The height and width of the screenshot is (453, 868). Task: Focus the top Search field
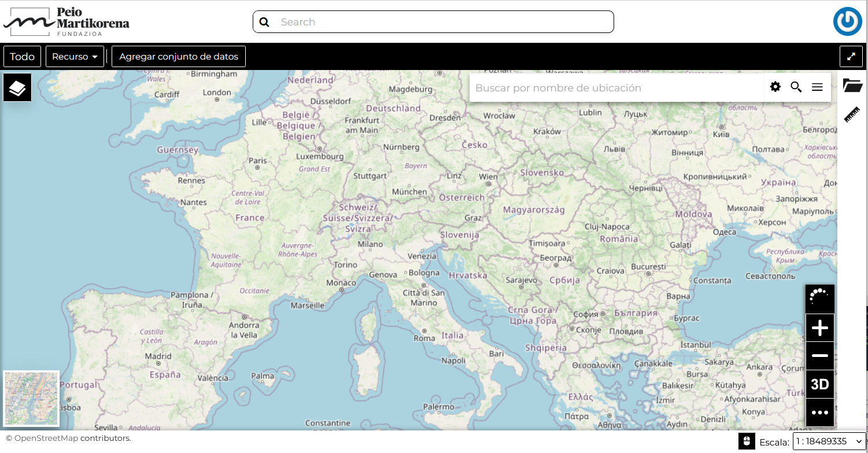tap(433, 22)
